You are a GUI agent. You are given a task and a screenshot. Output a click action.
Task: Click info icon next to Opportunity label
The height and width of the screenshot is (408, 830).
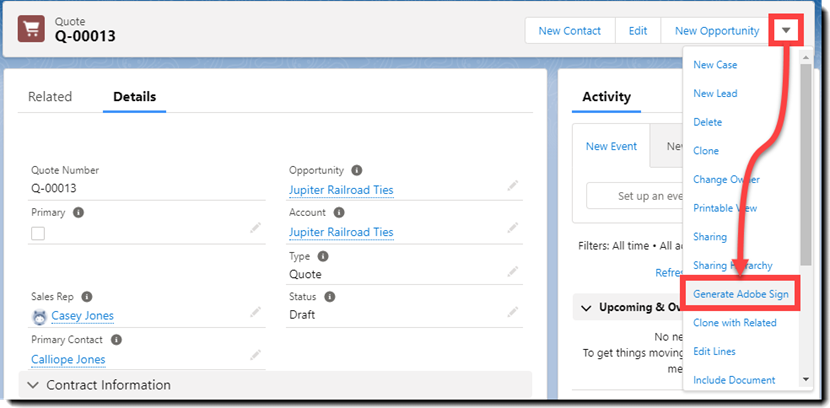click(x=357, y=170)
